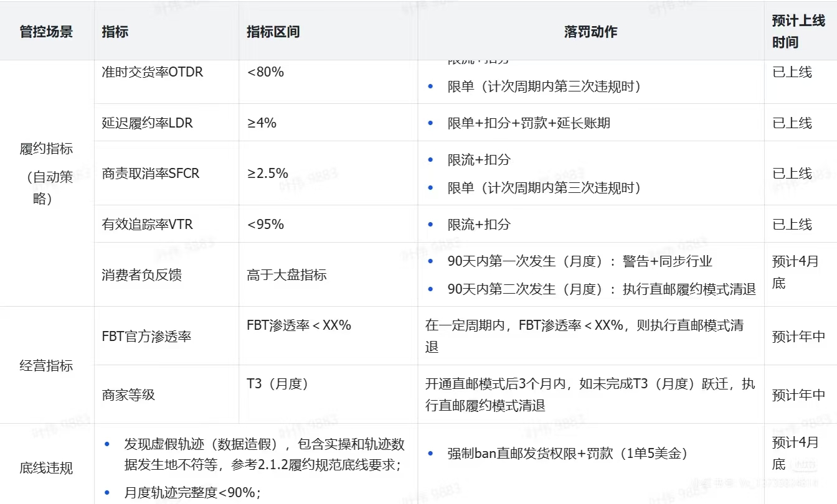The height and width of the screenshot is (504, 837).
Task: Click the 限单+扣分+罚款+延长账期 penalty text
Action: 529,123
